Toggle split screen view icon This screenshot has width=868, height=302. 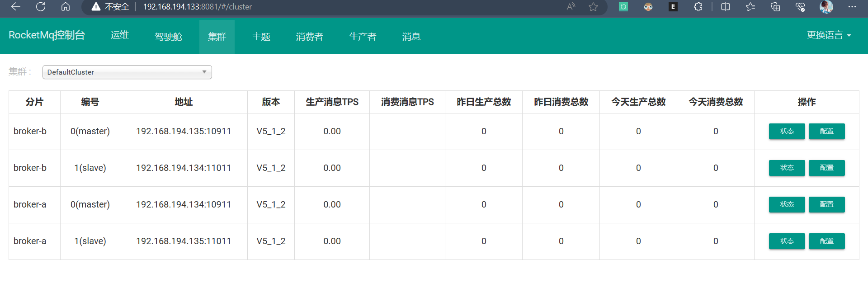pos(726,7)
